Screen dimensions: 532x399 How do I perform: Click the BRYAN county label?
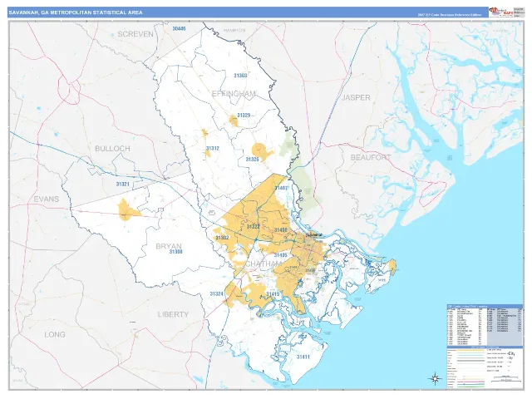pyautogui.click(x=169, y=246)
